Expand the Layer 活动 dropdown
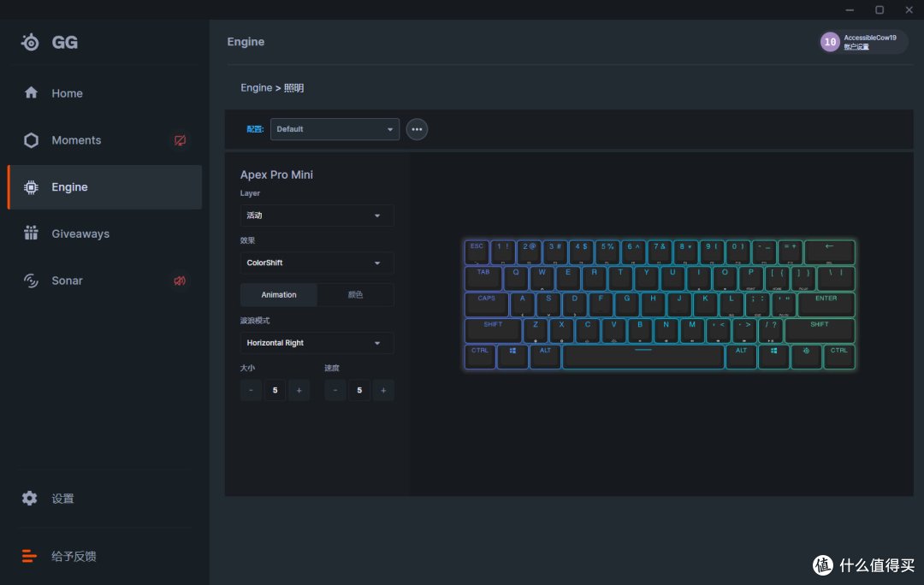Screen dimensions: 924x585 pyautogui.click(x=317, y=216)
